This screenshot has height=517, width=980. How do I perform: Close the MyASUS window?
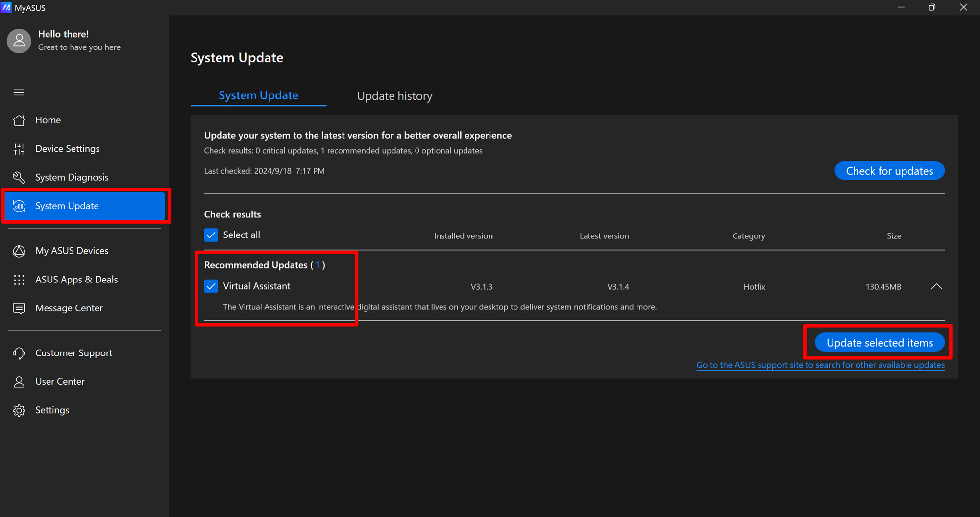(963, 7)
